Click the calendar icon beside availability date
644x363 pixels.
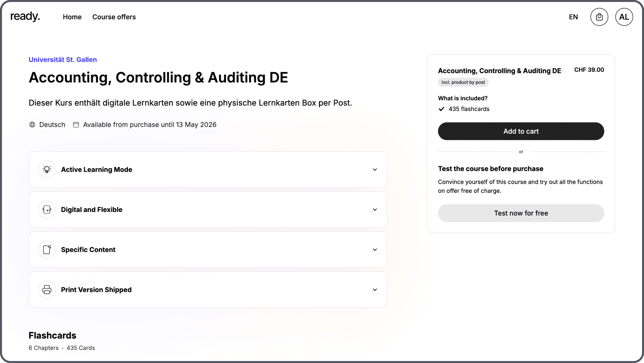click(76, 124)
